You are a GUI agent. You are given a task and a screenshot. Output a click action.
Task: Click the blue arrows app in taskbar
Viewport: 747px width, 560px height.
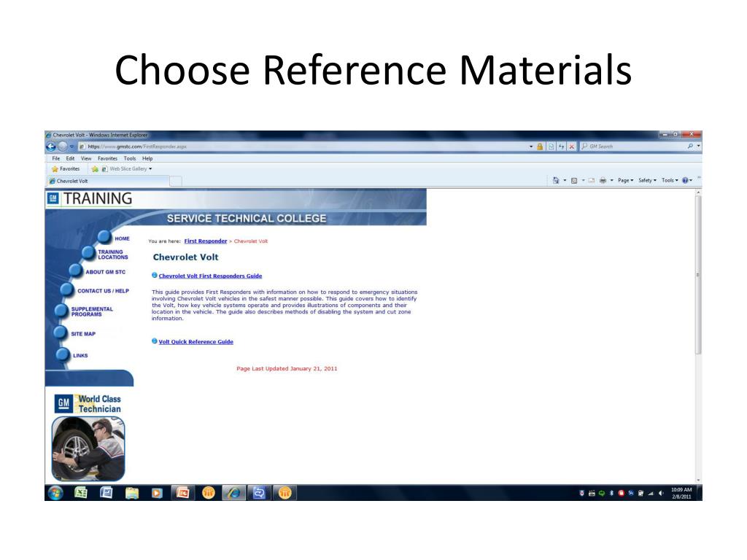[259, 493]
